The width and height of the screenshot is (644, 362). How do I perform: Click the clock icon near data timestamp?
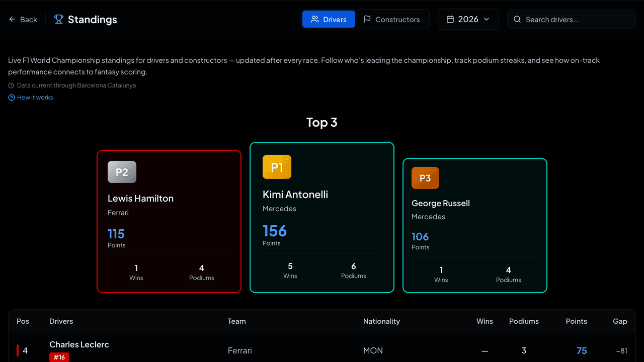(x=12, y=85)
